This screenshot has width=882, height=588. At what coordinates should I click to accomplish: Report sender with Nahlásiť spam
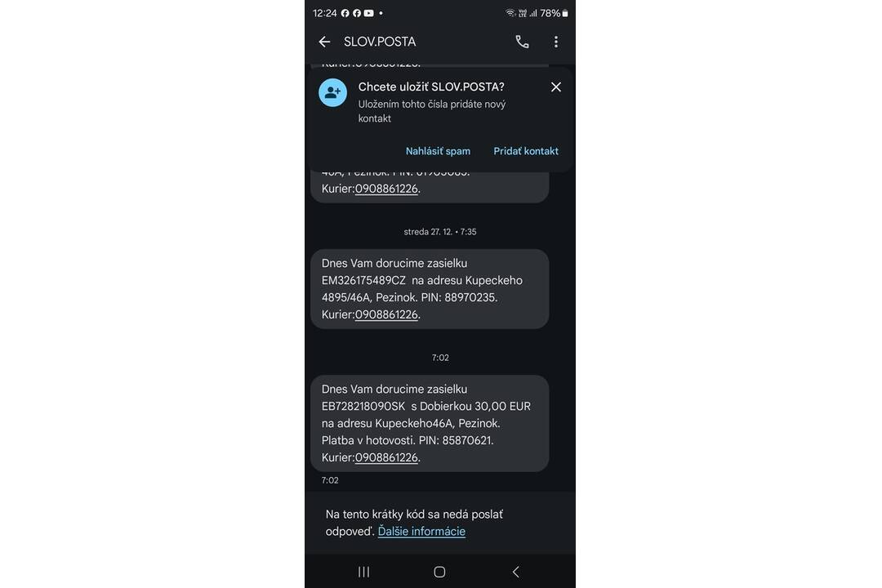[x=438, y=151]
